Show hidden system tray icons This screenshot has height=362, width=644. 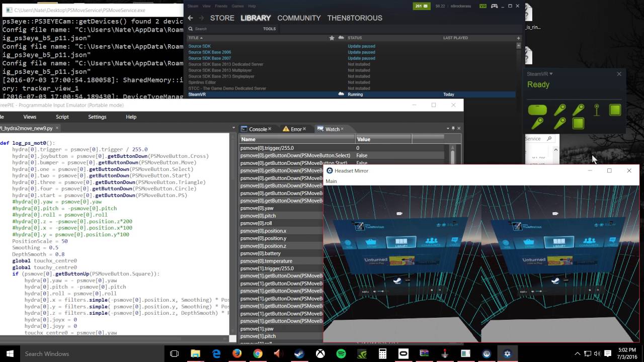click(577, 353)
